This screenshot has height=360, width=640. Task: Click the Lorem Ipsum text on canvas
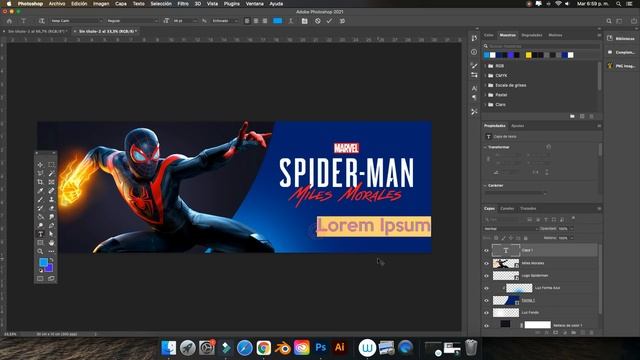coord(374,226)
